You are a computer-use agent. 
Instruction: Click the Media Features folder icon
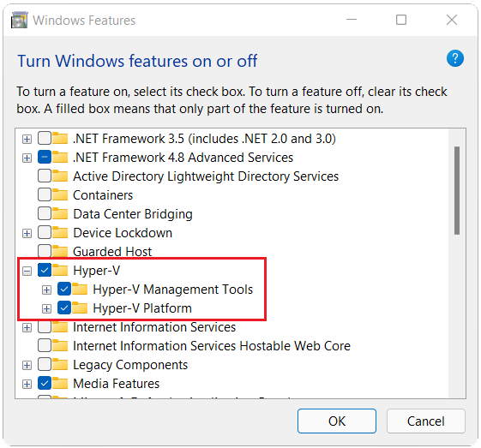coord(60,383)
